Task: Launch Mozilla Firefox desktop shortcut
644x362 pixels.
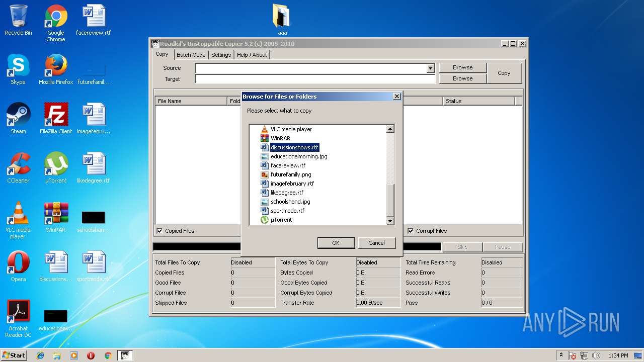Action: pos(56,69)
